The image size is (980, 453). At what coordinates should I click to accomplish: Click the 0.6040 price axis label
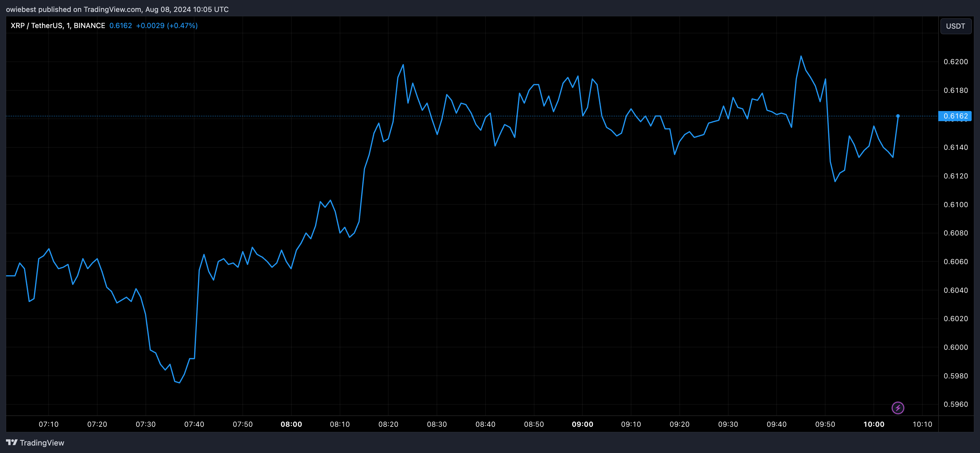(x=956, y=290)
